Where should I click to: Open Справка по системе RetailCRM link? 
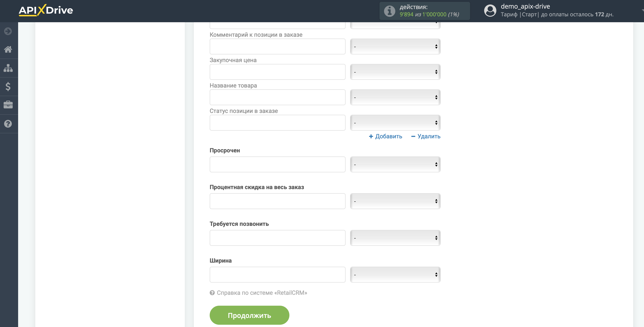pyautogui.click(x=262, y=293)
